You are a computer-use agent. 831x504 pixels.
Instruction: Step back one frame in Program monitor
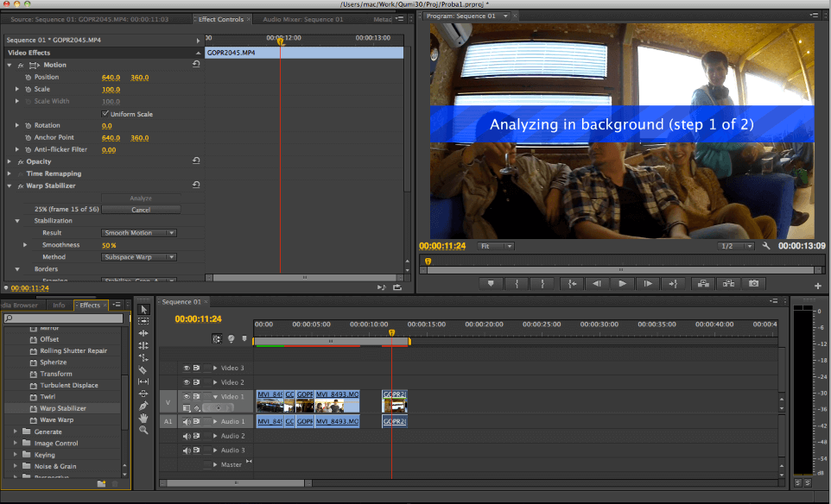(597, 284)
